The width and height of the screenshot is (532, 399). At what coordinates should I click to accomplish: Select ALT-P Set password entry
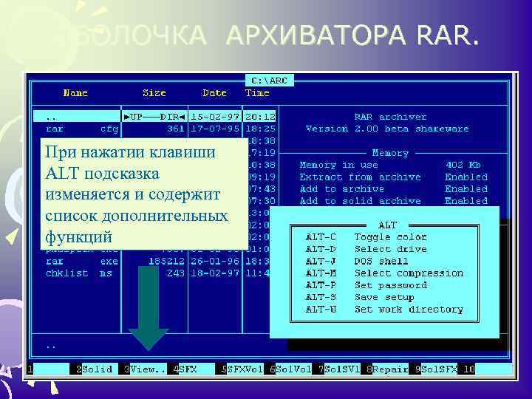pos(366,285)
